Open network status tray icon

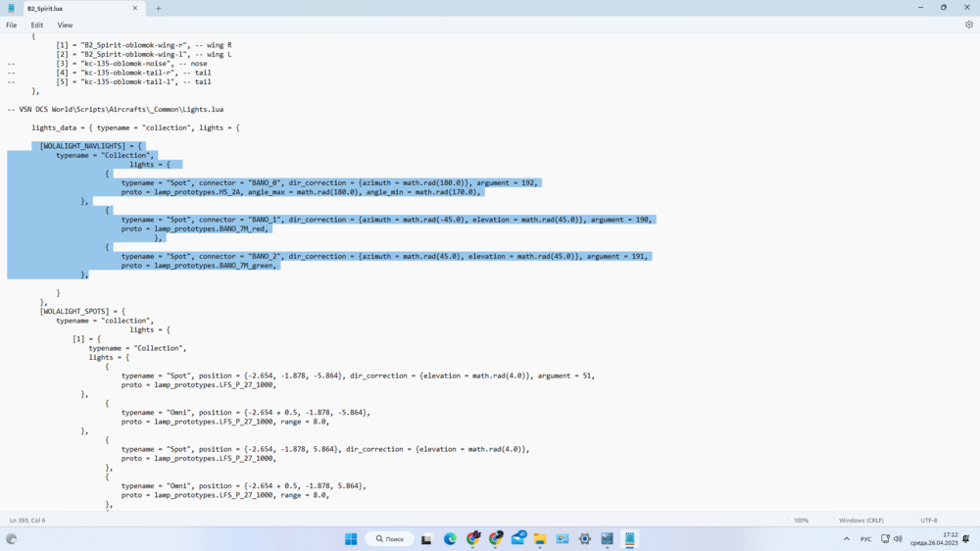[x=885, y=538]
